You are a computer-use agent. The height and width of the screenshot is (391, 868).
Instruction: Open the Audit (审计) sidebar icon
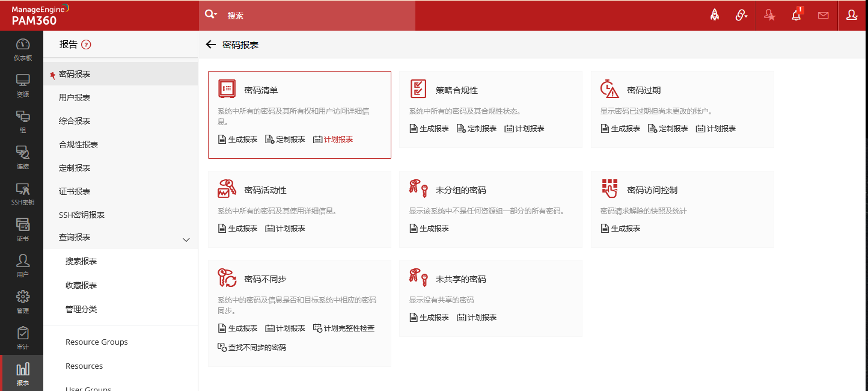pyautogui.click(x=22, y=338)
